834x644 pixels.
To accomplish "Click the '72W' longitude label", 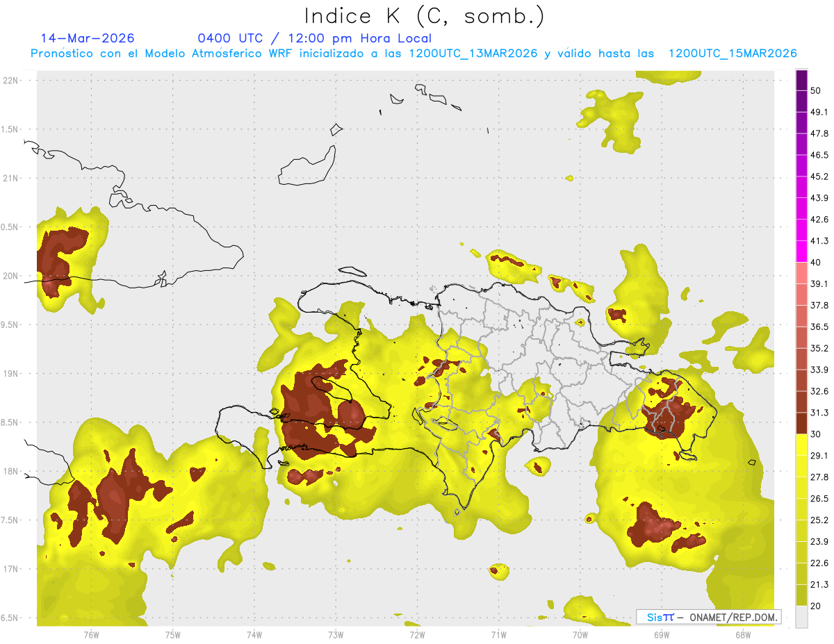I will (x=417, y=634).
